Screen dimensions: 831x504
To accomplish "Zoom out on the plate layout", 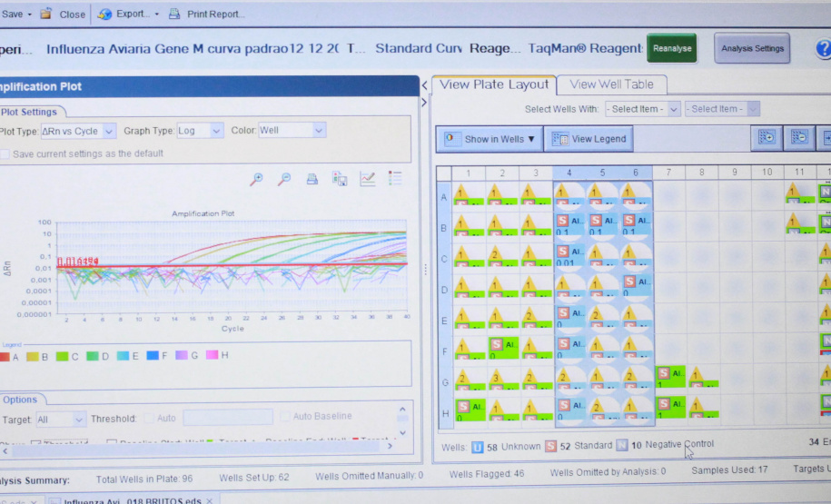I will point(799,138).
